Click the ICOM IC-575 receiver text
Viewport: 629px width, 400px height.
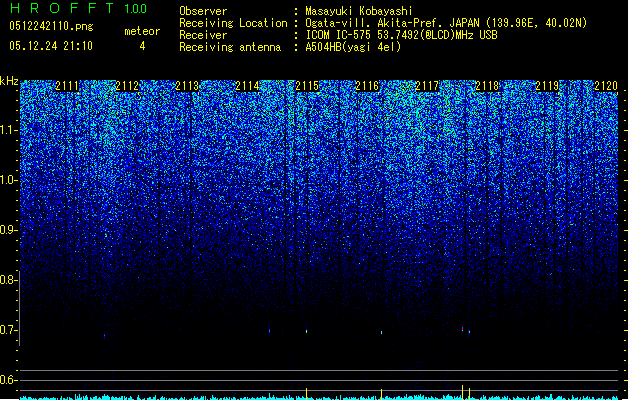tap(401, 35)
